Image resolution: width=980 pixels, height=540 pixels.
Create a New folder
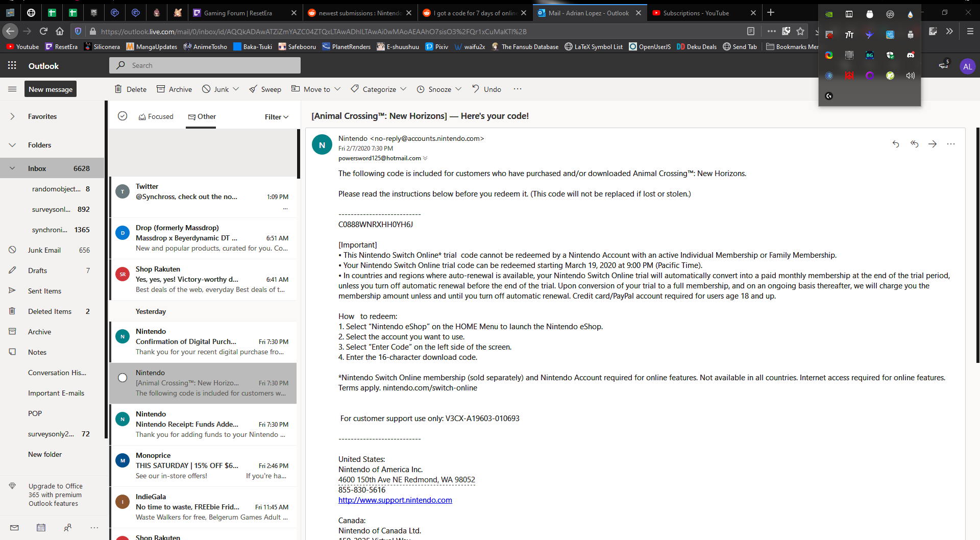click(45, 454)
